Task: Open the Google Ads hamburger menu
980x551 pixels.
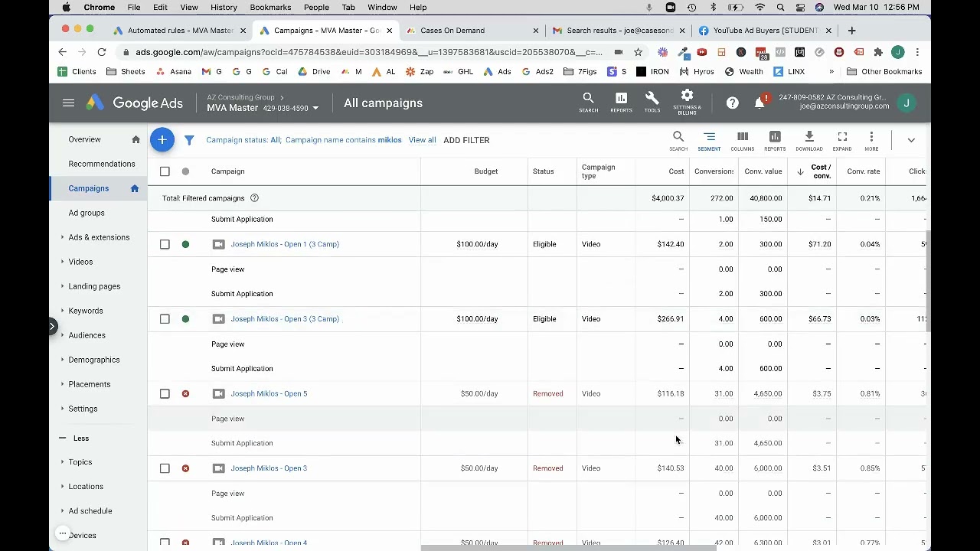Action: pyautogui.click(x=68, y=103)
